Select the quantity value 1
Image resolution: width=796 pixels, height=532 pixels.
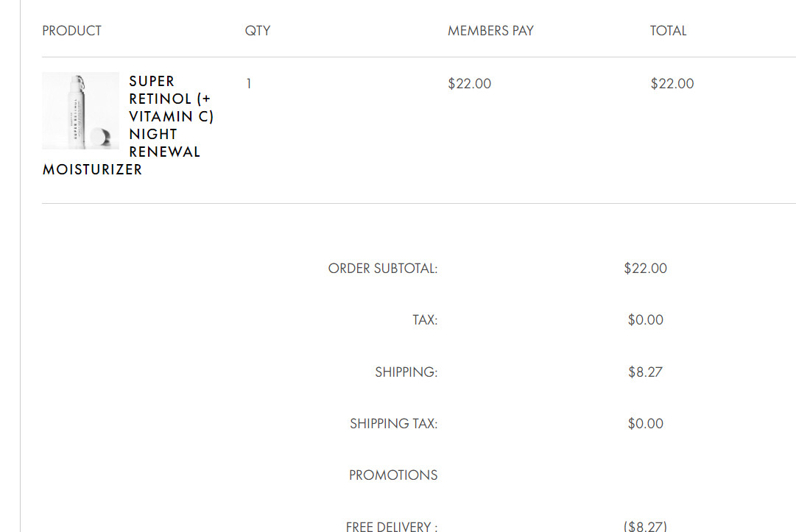click(x=249, y=84)
